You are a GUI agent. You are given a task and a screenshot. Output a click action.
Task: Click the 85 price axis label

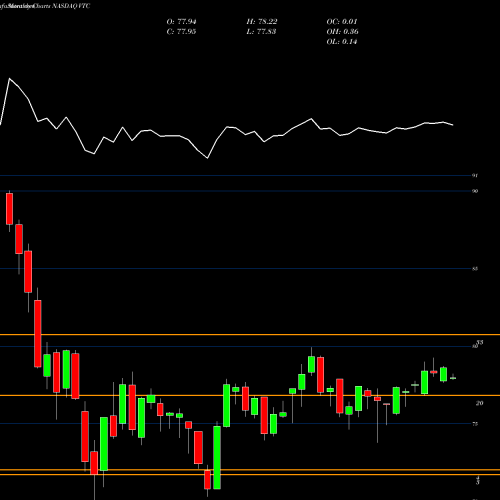475,269
